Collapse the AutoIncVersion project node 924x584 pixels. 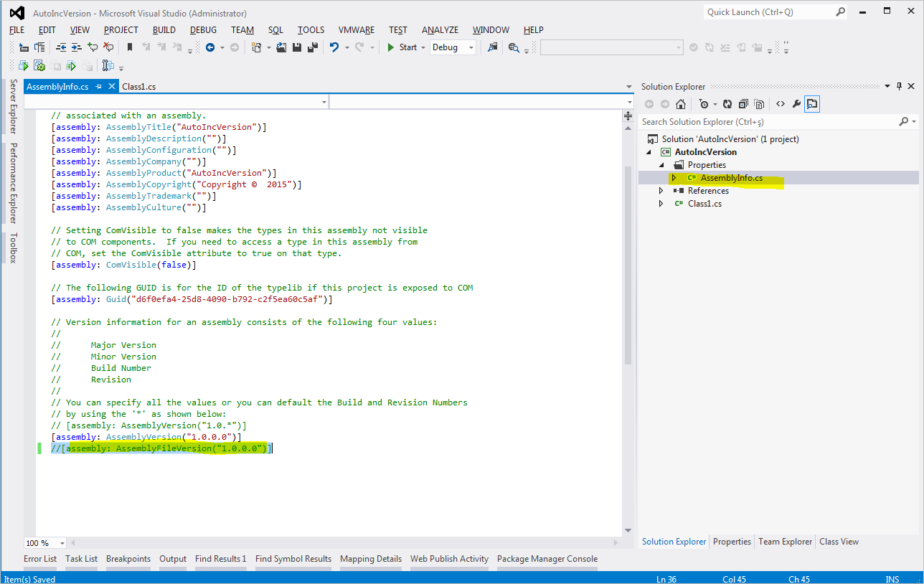650,152
